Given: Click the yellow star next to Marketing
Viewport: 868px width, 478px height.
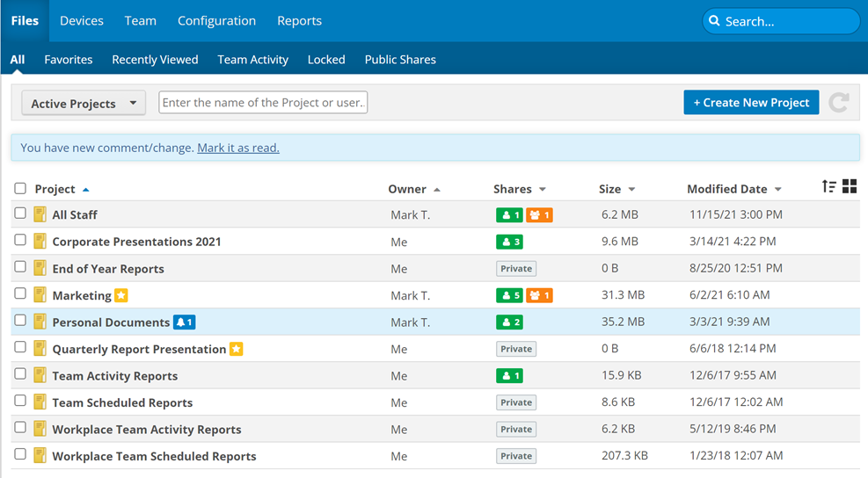Looking at the screenshot, I should click(x=121, y=295).
